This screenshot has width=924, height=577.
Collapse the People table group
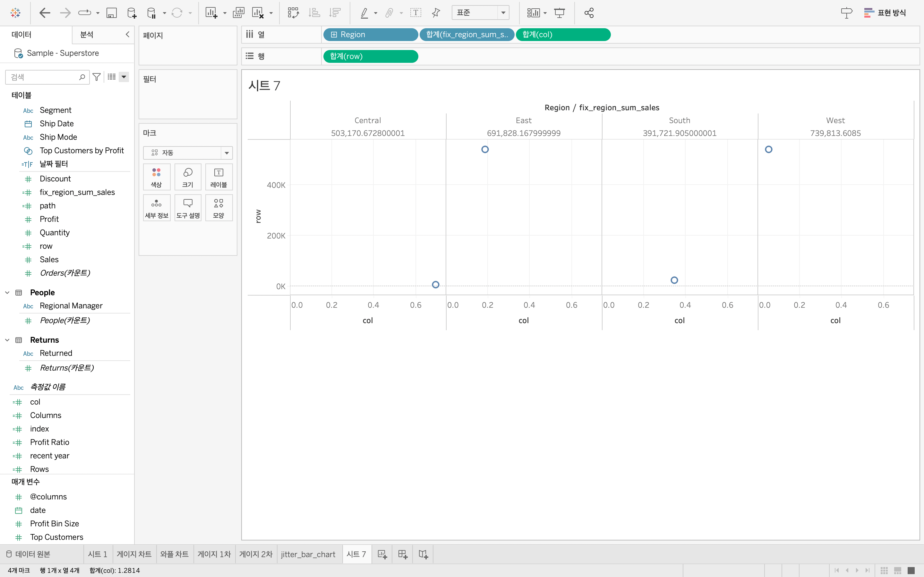coord(7,293)
